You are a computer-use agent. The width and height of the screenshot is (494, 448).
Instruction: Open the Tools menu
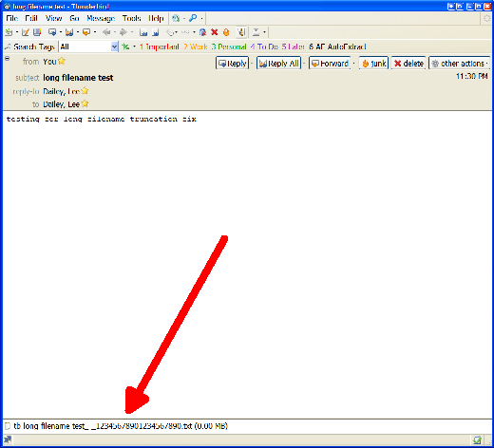[131, 18]
